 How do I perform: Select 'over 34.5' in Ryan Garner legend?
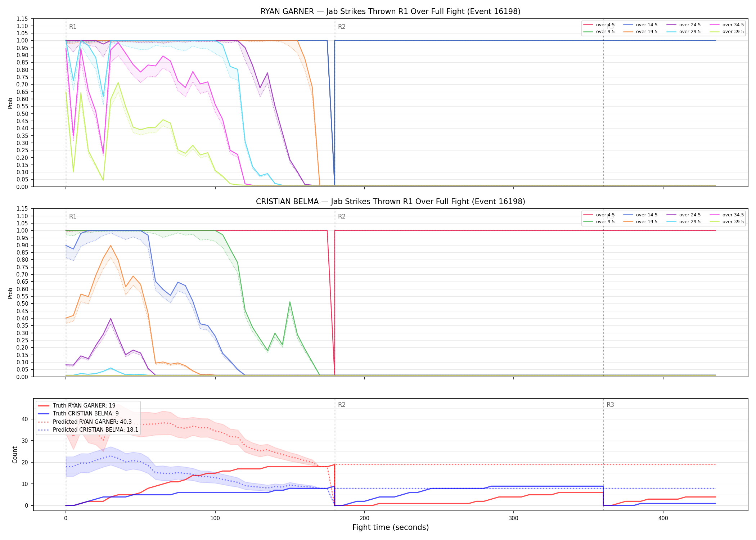click(727, 25)
